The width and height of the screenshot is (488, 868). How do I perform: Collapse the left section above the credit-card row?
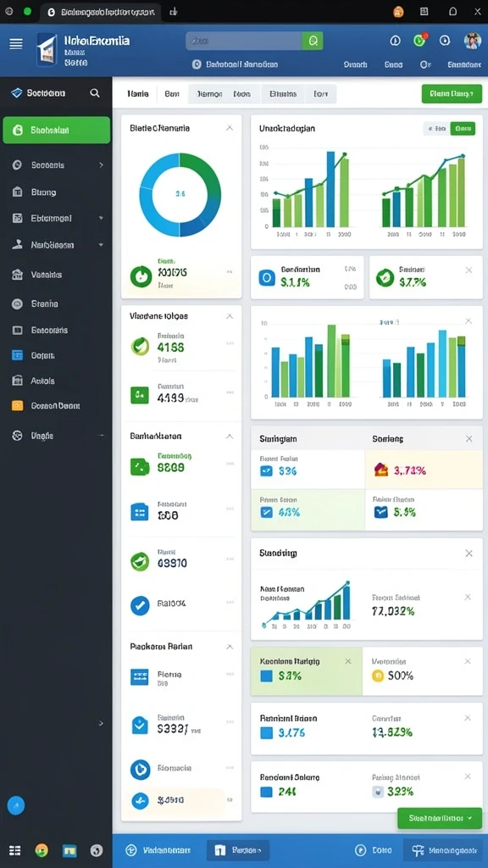[x=230, y=647]
